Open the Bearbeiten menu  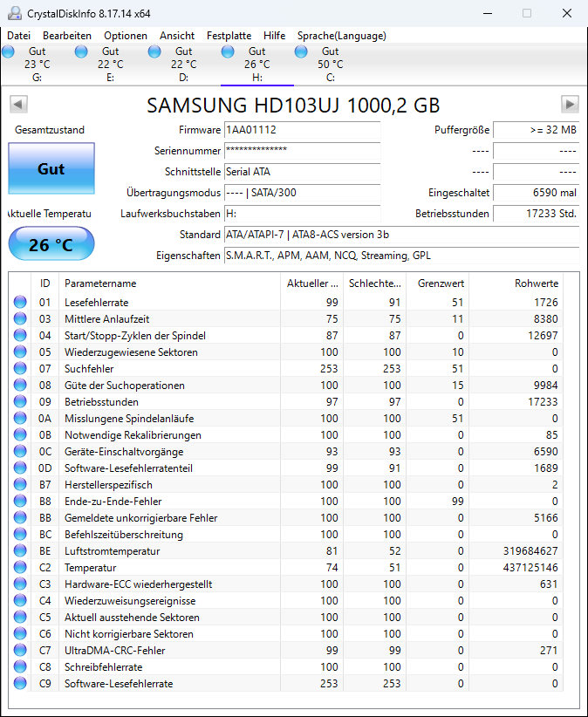click(67, 36)
